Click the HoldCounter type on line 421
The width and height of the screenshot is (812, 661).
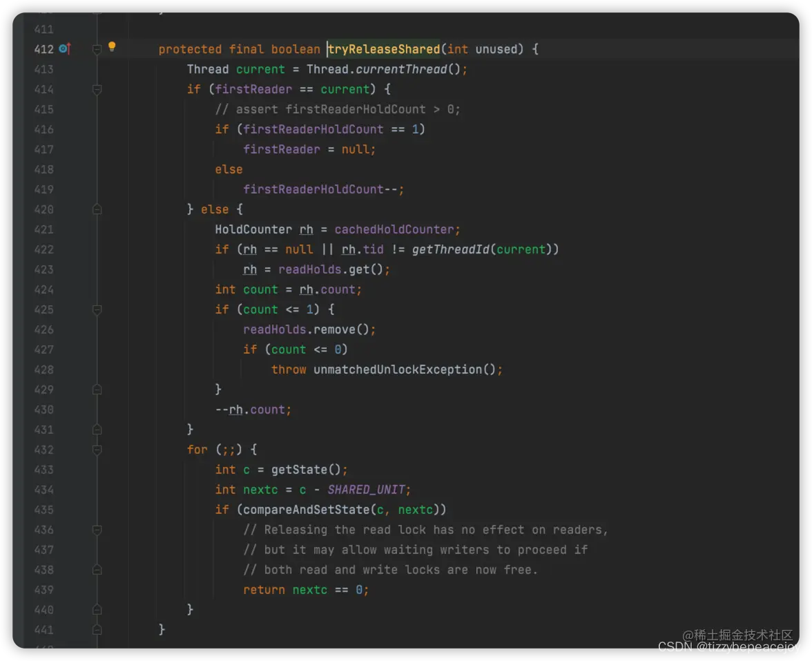[253, 229]
